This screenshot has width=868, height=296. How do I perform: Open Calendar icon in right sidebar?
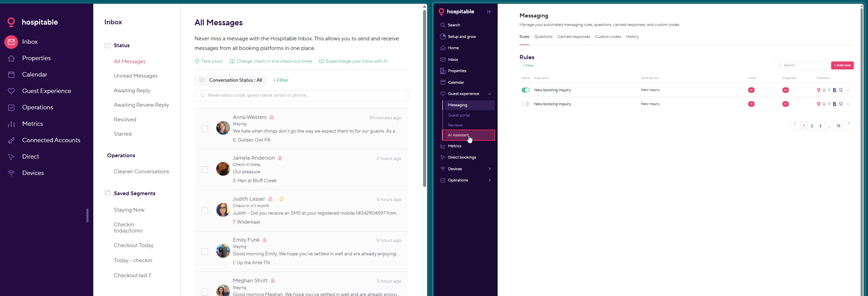(x=443, y=82)
